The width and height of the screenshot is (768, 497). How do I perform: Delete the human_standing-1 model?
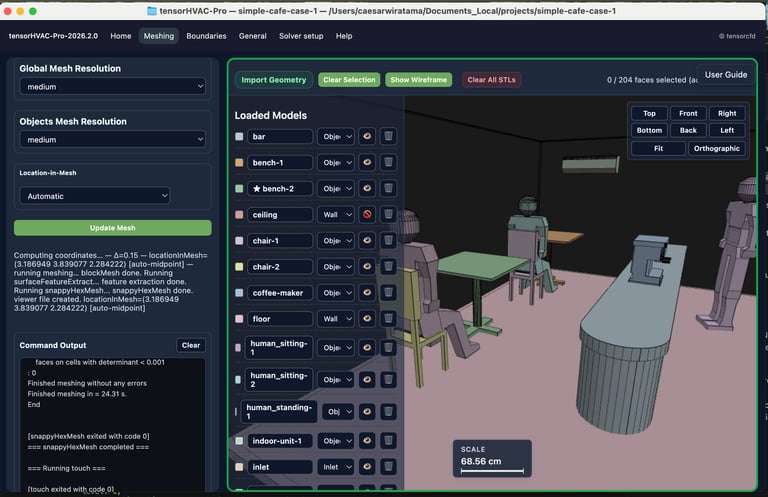tap(388, 411)
